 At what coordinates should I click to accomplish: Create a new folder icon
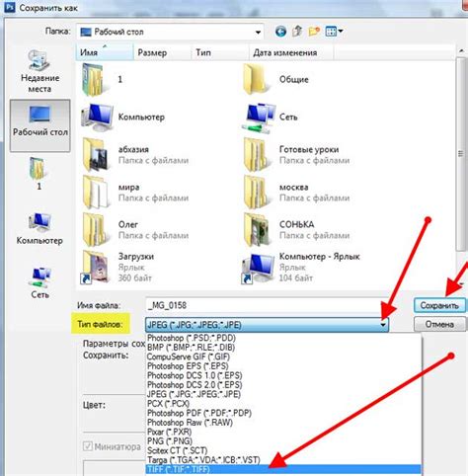tap(314, 32)
